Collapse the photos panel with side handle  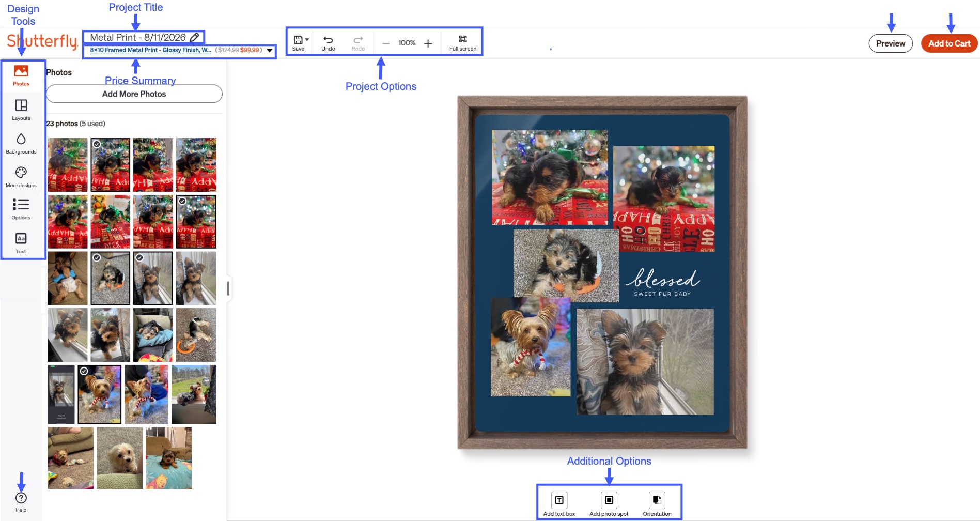tap(228, 288)
